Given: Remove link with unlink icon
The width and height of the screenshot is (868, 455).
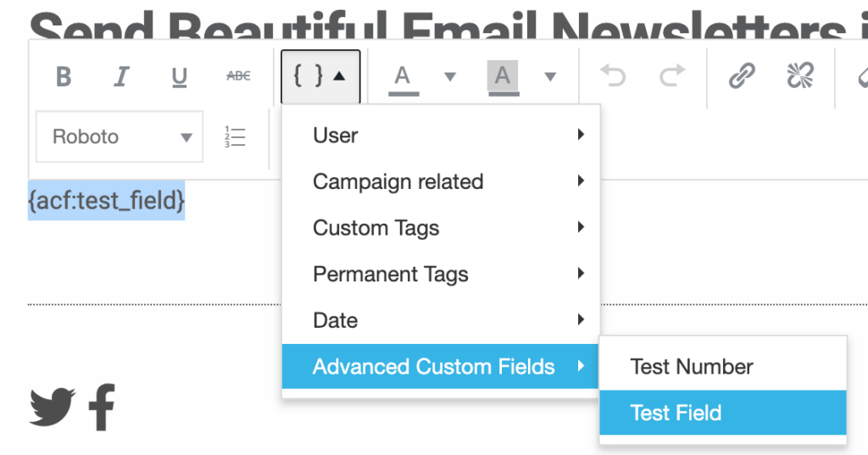Looking at the screenshot, I should coord(799,77).
